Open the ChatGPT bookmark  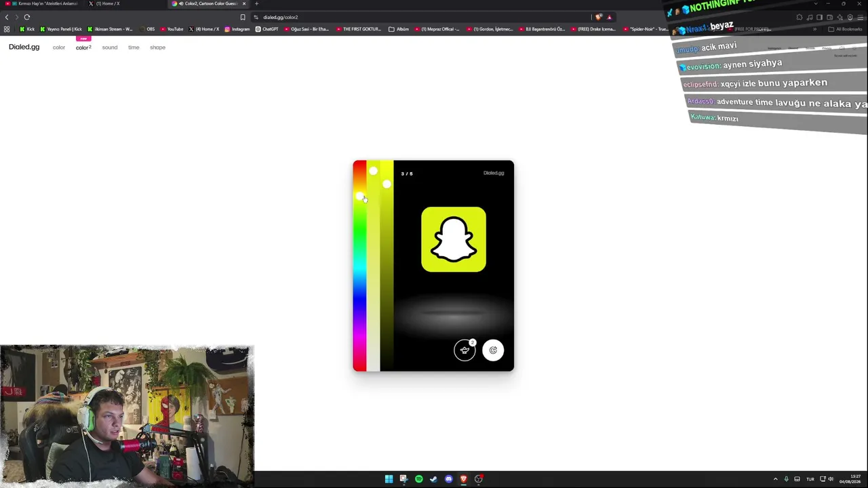267,29
